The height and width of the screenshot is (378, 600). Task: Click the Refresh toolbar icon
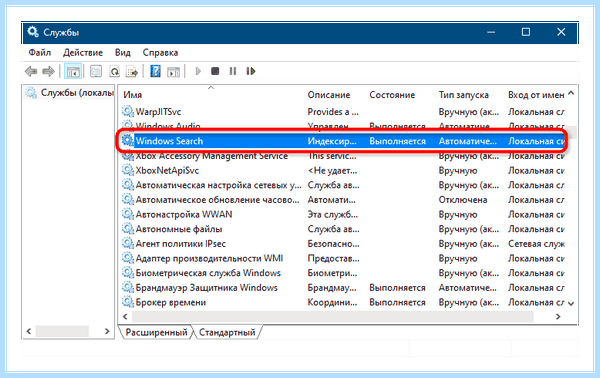point(114,71)
